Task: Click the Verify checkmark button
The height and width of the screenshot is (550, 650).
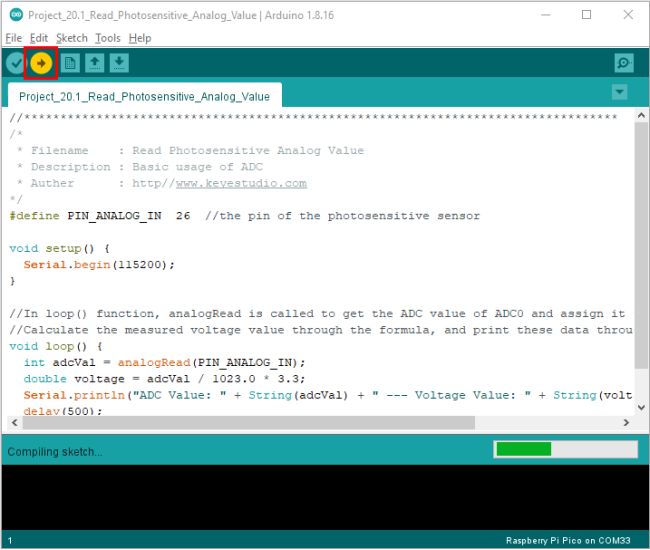Action: click(x=16, y=63)
